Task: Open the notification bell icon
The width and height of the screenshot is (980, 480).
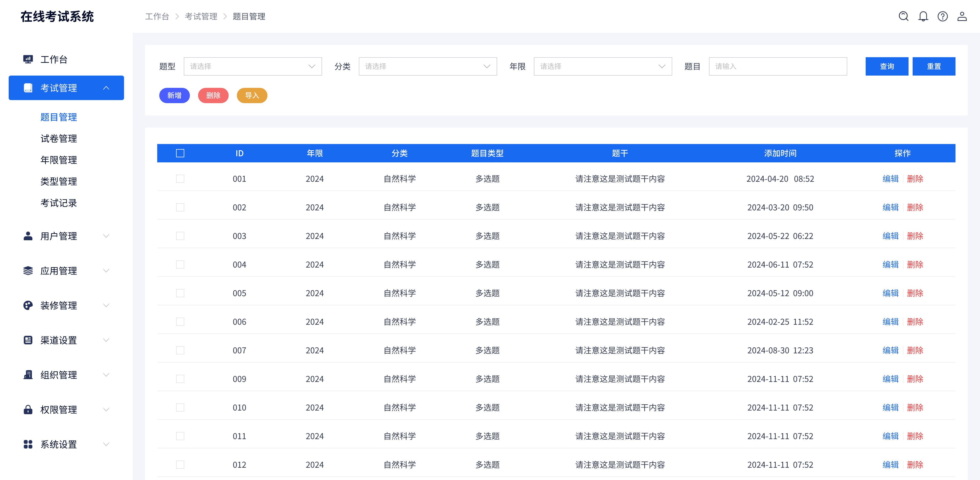Action: [923, 16]
